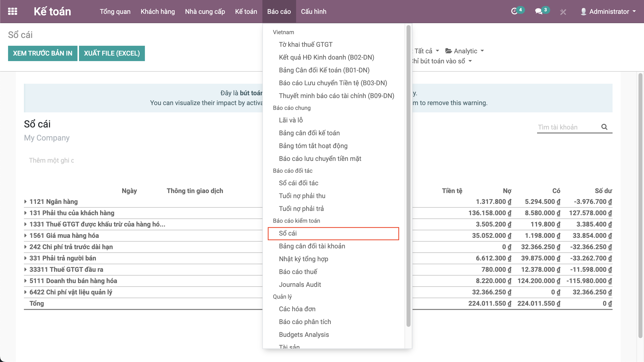Select Bảng cân đối tài khoản menu entry

click(x=312, y=246)
